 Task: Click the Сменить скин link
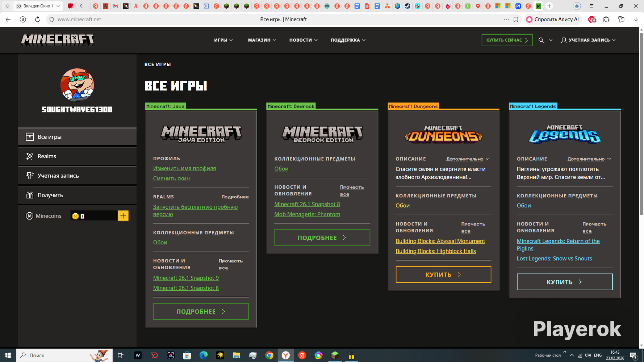click(171, 178)
